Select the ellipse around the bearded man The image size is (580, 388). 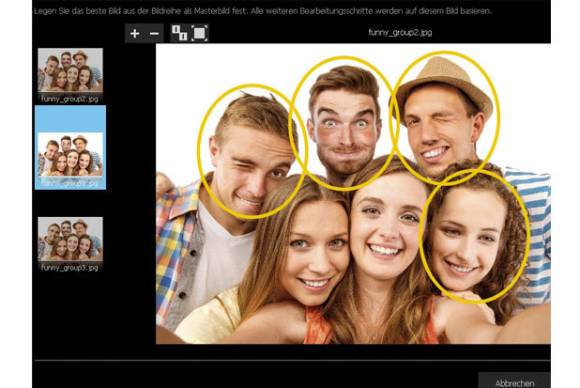coord(344,124)
